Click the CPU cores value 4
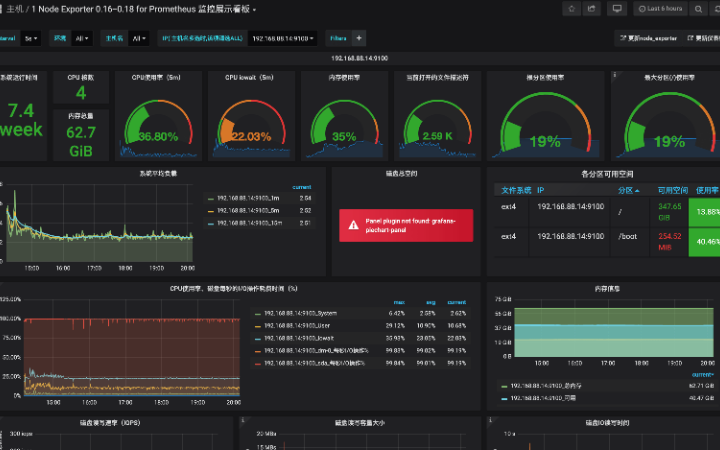The image size is (720, 450). tap(81, 93)
